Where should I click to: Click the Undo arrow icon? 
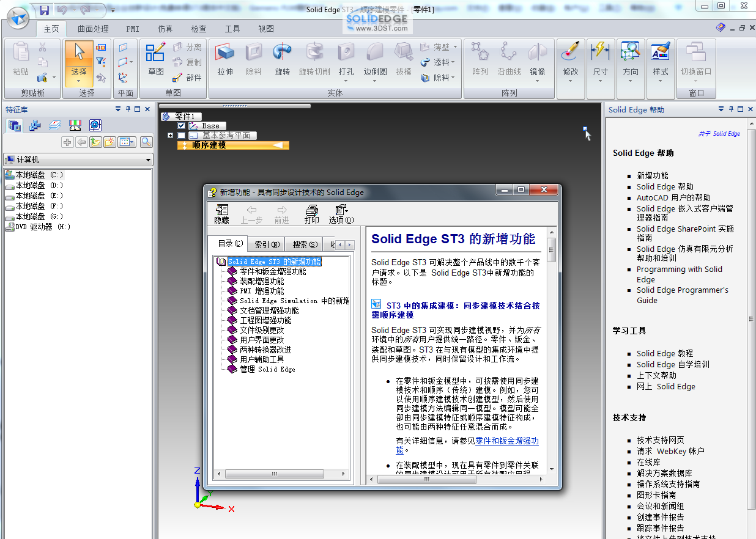(x=62, y=10)
